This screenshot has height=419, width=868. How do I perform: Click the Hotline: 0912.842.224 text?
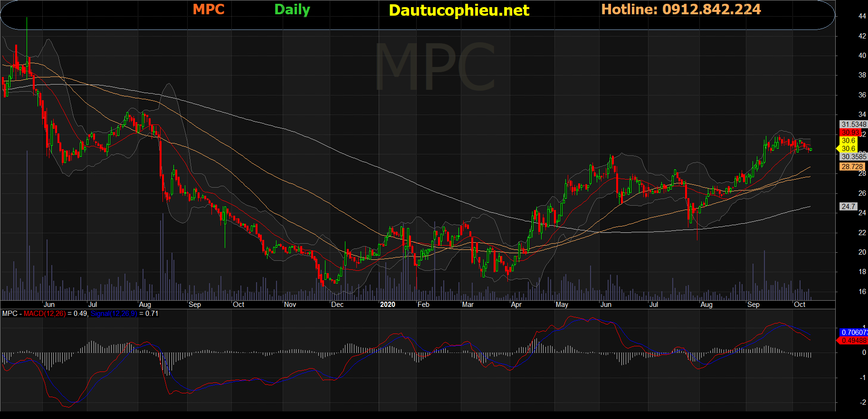(x=681, y=10)
